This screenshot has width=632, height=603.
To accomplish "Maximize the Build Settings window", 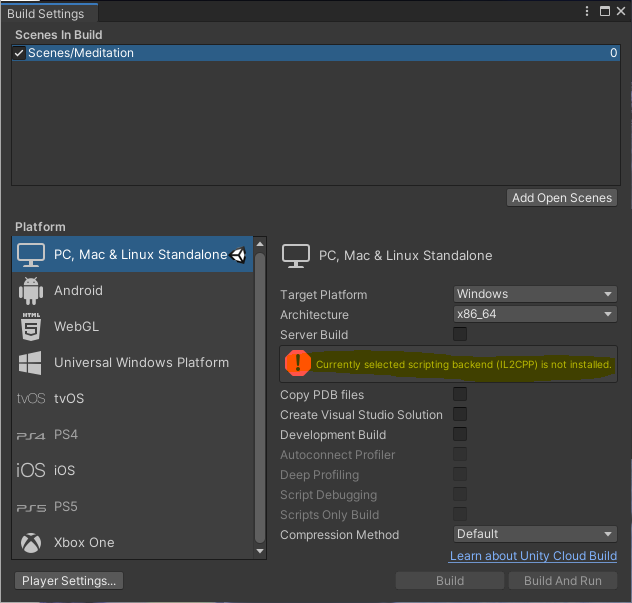I will 605,11.
